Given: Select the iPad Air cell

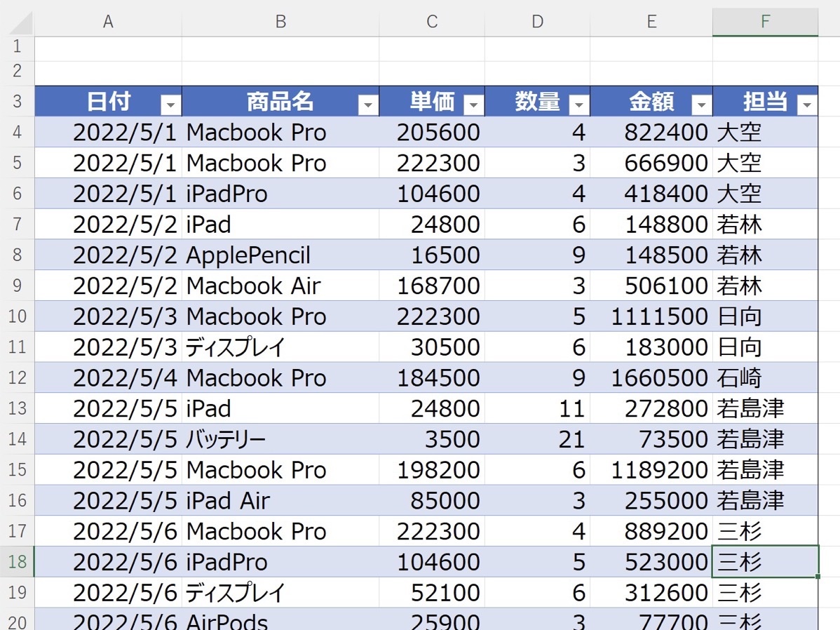Looking at the screenshot, I should [280, 500].
